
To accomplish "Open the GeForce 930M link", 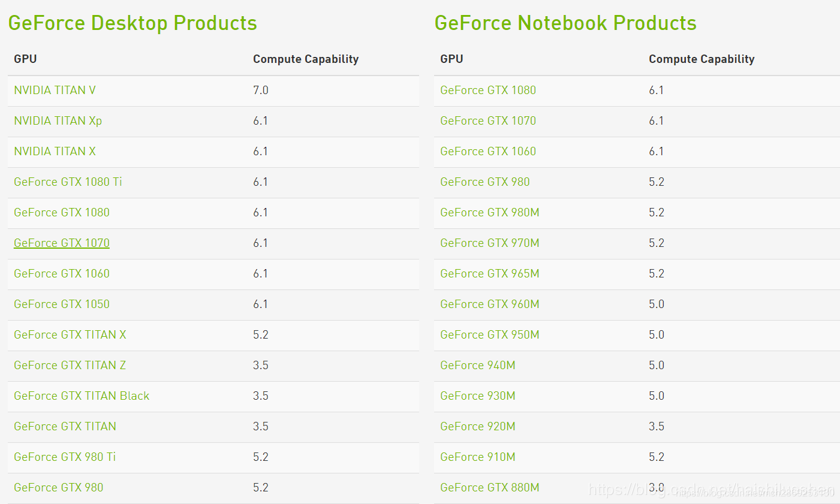I will 478,396.
